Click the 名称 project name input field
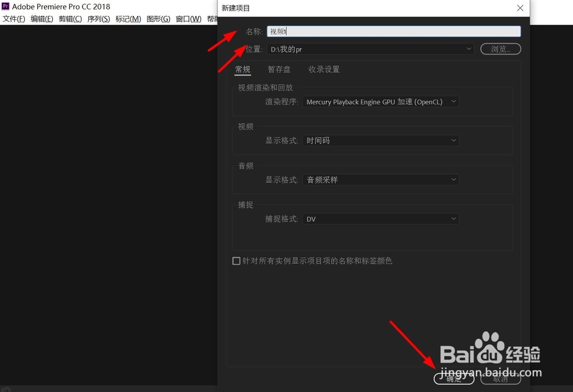Screen dimensions: 573x392 [x=394, y=32]
